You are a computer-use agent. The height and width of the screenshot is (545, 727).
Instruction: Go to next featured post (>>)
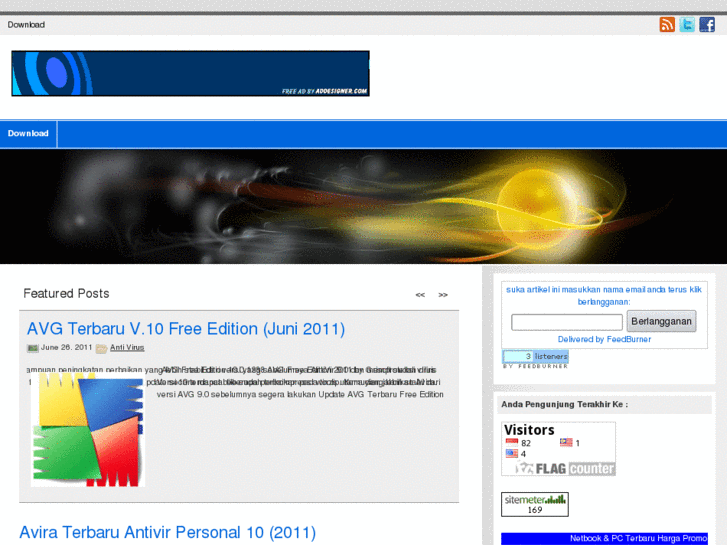(x=443, y=295)
